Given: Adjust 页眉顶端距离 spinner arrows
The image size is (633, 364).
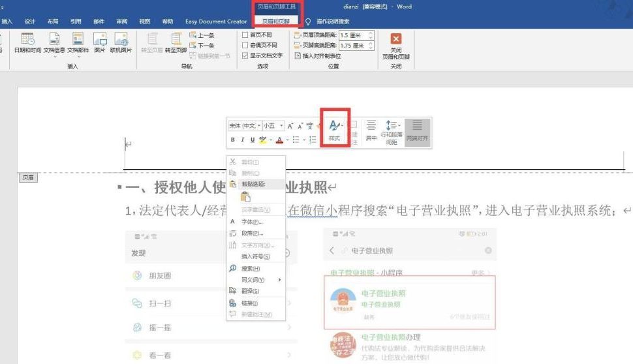Looking at the screenshot, I should pos(371,35).
